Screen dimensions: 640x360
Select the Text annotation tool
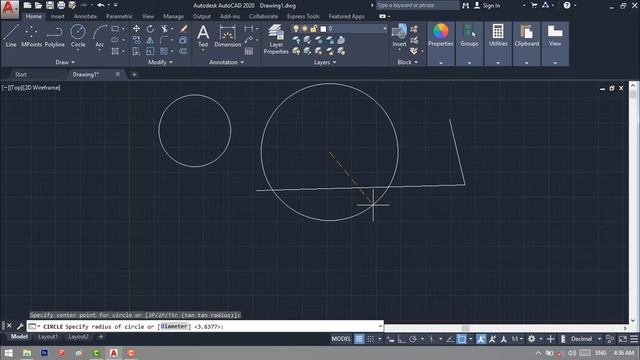pos(203,36)
